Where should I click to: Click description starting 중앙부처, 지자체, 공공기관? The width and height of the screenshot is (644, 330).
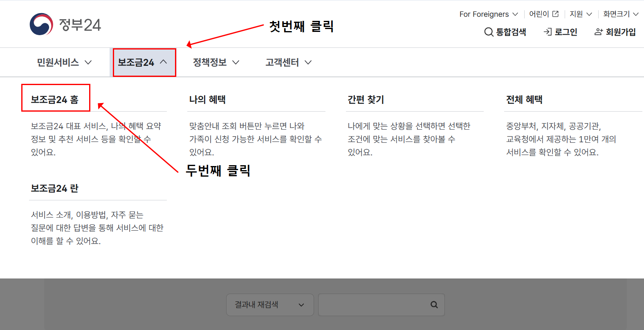561,139
